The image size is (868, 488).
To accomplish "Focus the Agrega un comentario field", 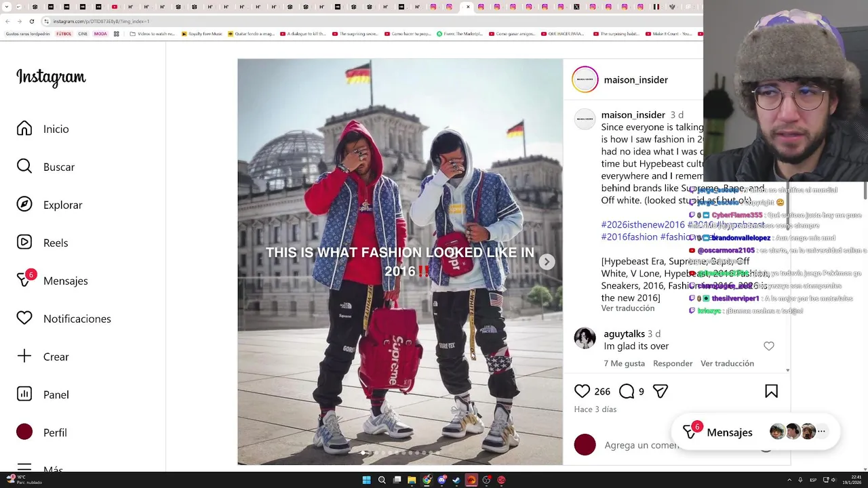I will coord(642,445).
